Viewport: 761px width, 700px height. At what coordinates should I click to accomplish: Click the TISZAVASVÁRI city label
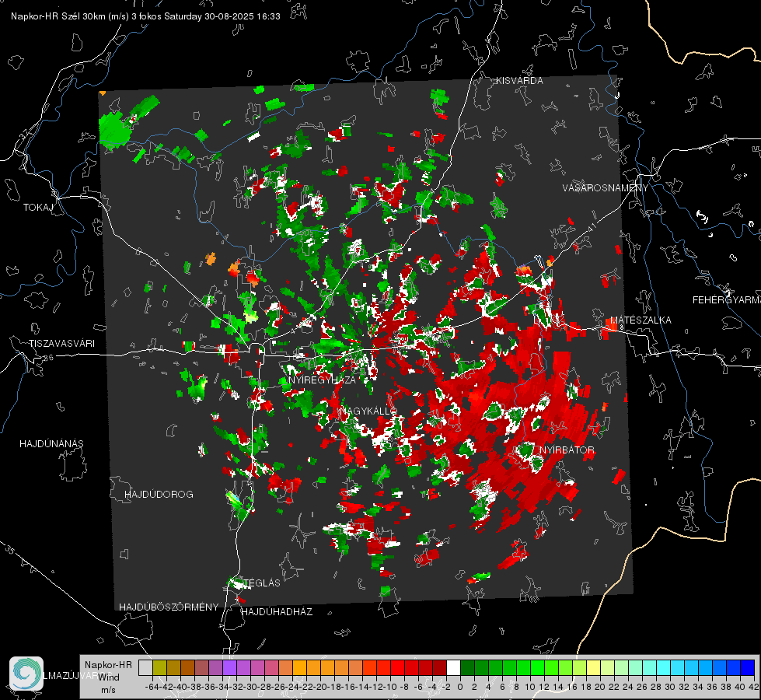(x=61, y=344)
